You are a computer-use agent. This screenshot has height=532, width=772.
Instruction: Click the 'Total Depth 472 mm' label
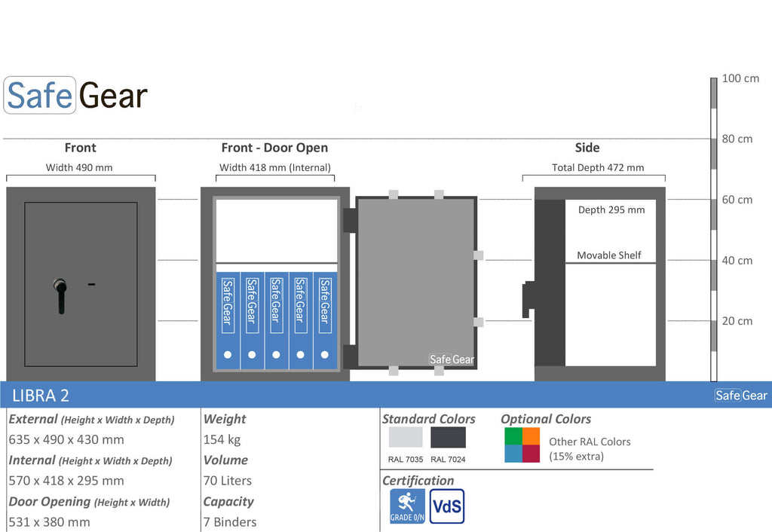click(x=598, y=167)
